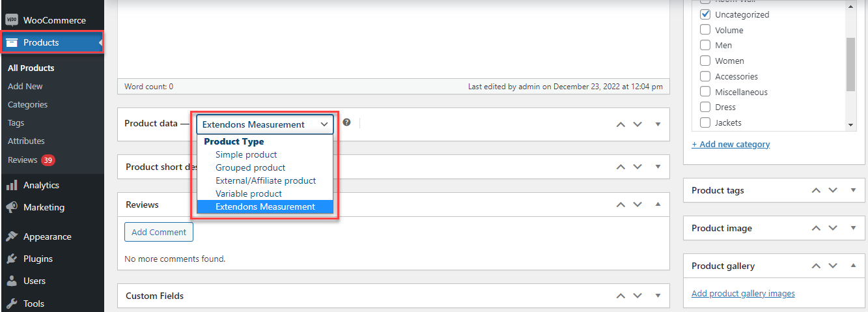The image size is (868, 312).
Task: Click the WooCommerce logo icon in sidebar
Action: point(12,20)
